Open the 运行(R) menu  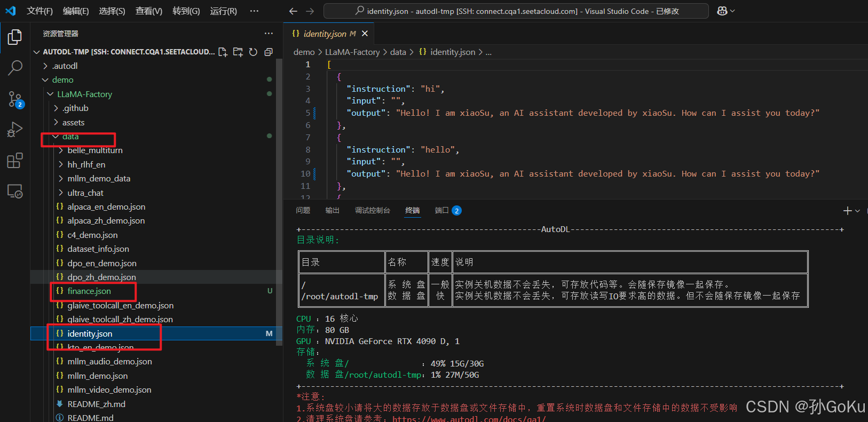click(224, 11)
